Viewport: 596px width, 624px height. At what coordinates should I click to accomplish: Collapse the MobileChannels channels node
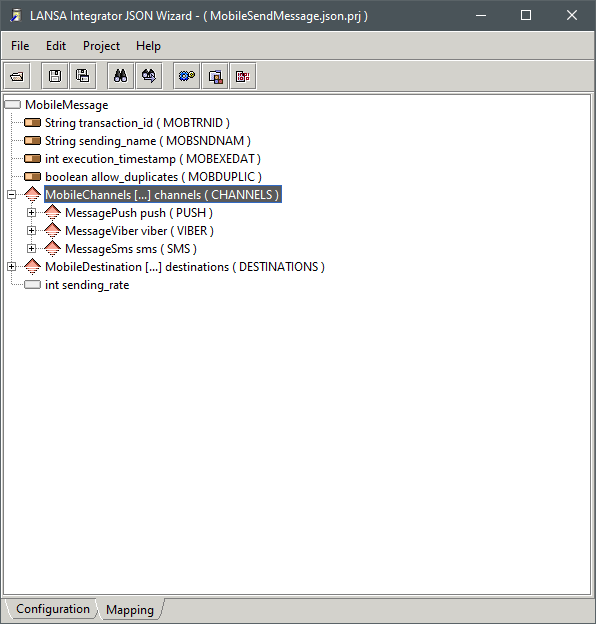(x=12, y=195)
